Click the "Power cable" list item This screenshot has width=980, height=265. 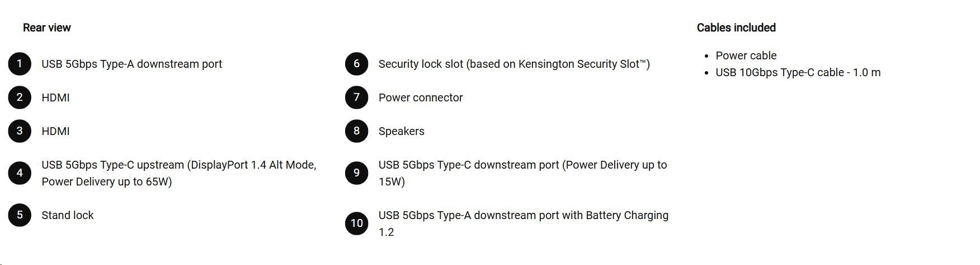coord(746,56)
